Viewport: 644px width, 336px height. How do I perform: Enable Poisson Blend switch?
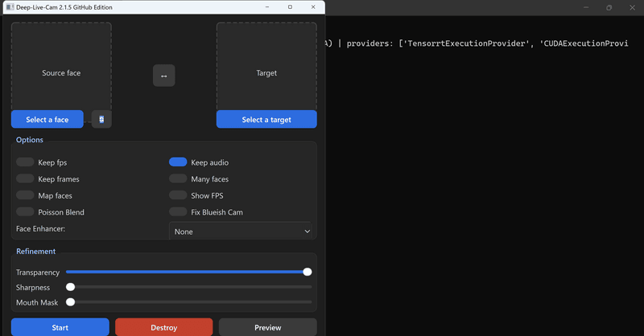pyautogui.click(x=25, y=211)
